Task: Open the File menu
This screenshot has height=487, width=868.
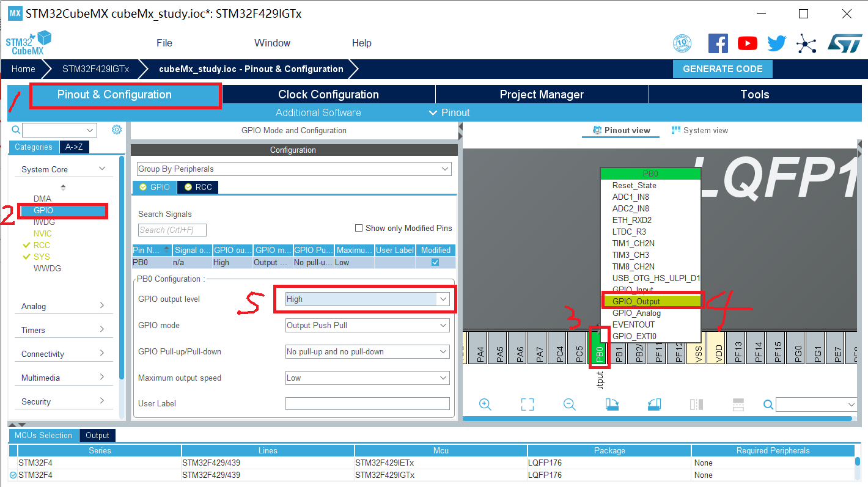Action: (x=164, y=43)
